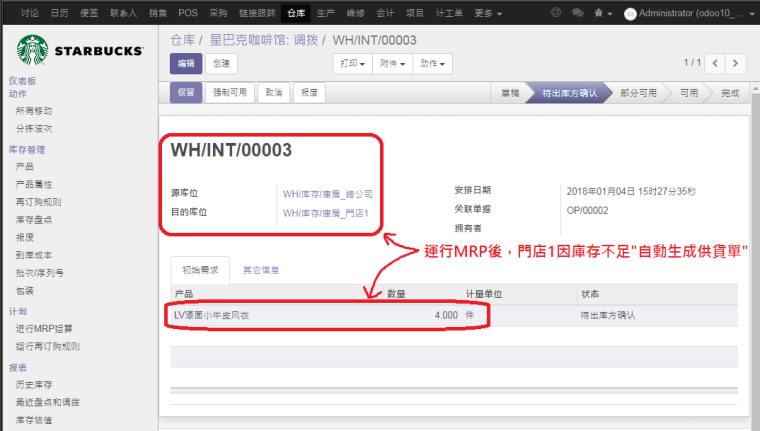Open 到岸成本 in the sidebar

tap(34, 255)
